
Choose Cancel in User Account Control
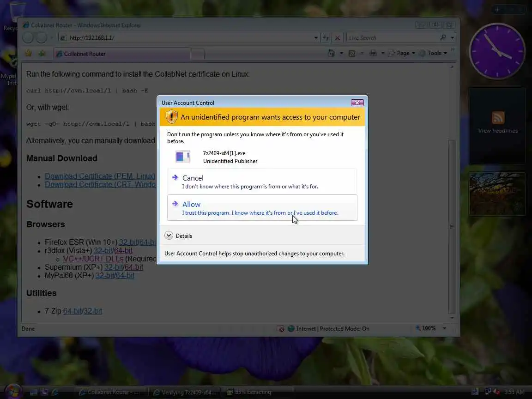262,181
